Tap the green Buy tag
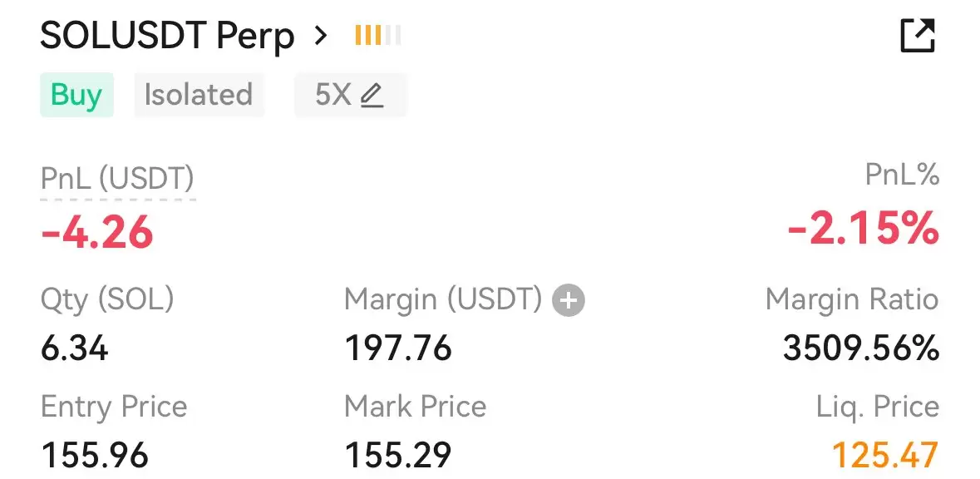The height and width of the screenshot is (479, 980). (x=76, y=95)
